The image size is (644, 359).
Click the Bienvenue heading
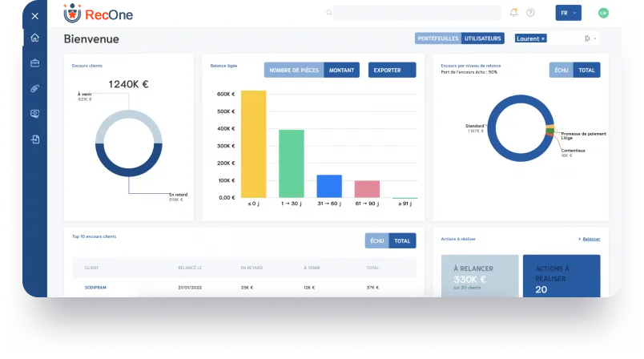(x=91, y=39)
